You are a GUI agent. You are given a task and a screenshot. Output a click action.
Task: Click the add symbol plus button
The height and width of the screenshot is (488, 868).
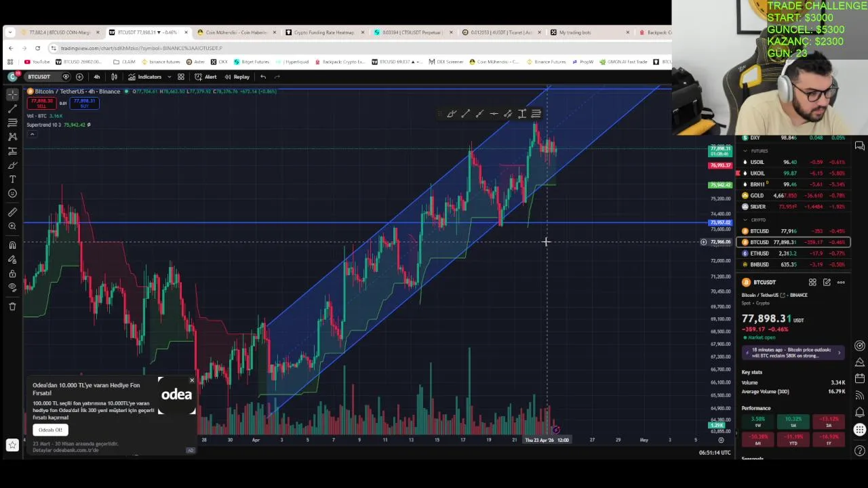79,77
